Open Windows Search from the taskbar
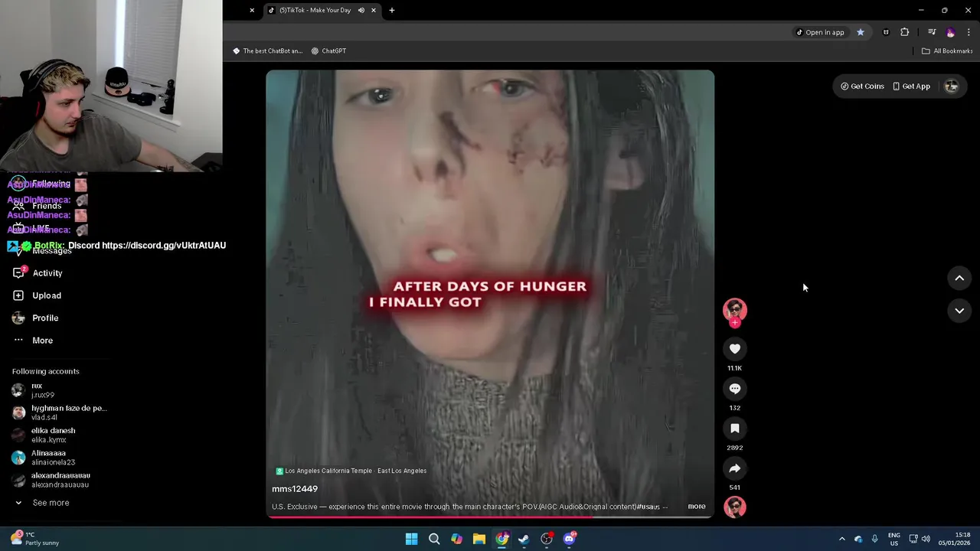This screenshot has width=980, height=551. click(434, 539)
